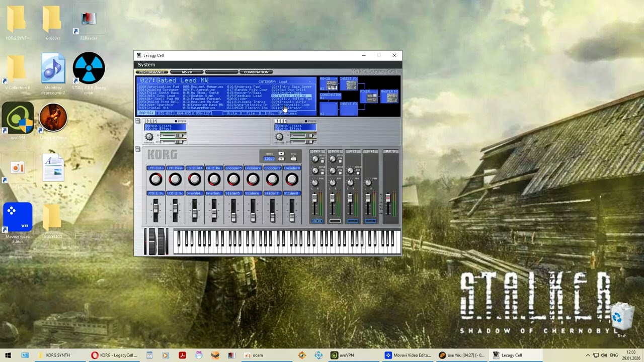
Task: Click the LPF Cuto assignment label
Action: pyautogui.click(x=155, y=168)
